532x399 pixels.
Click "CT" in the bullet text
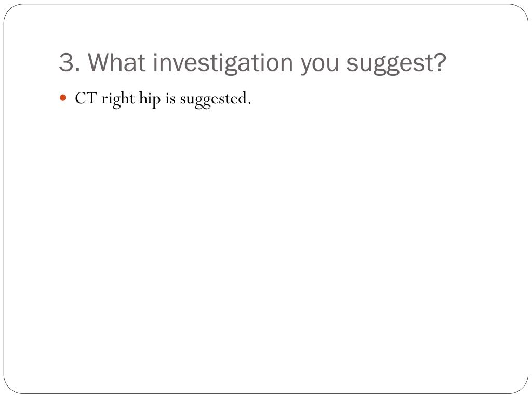point(86,98)
